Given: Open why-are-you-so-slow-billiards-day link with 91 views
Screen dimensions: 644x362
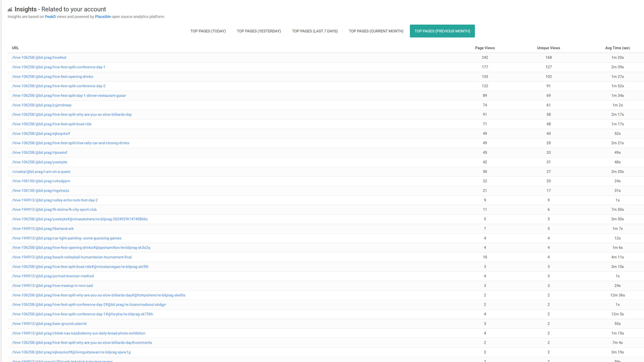Looking at the screenshot, I should [72, 114].
